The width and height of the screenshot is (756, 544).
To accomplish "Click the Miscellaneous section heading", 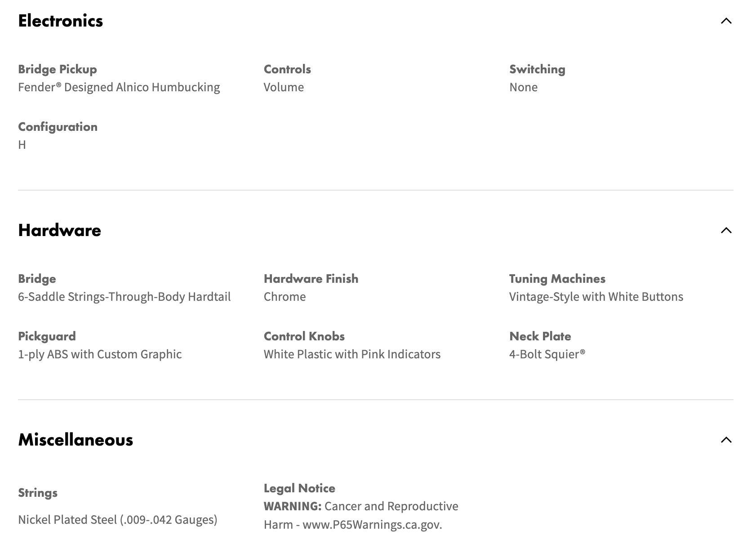I will (76, 440).
